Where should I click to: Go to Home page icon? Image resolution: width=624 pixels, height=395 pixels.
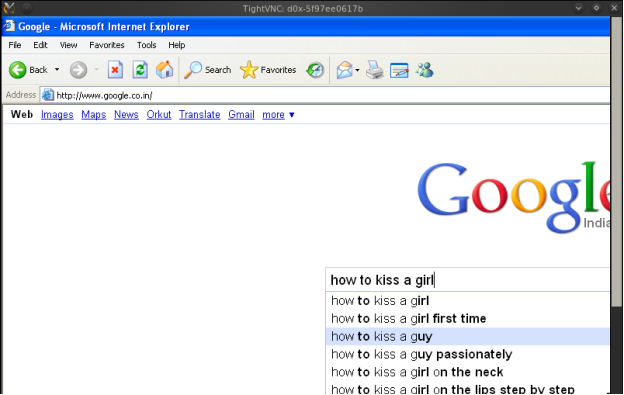click(164, 70)
